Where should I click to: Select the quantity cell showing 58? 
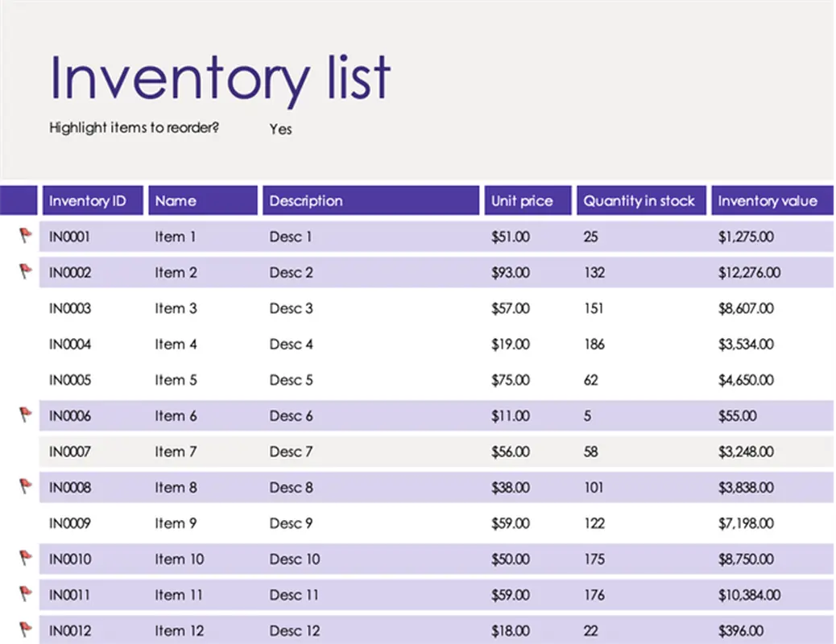pyautogui.click(x=590, y=452)
